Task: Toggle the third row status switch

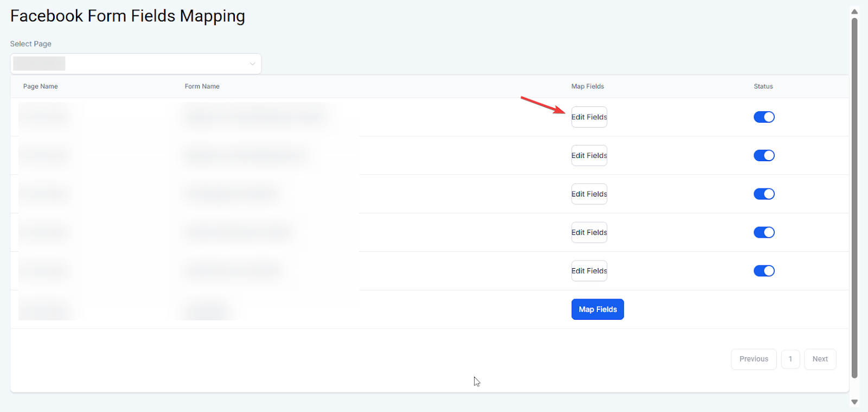Action: tap(764, 194)
